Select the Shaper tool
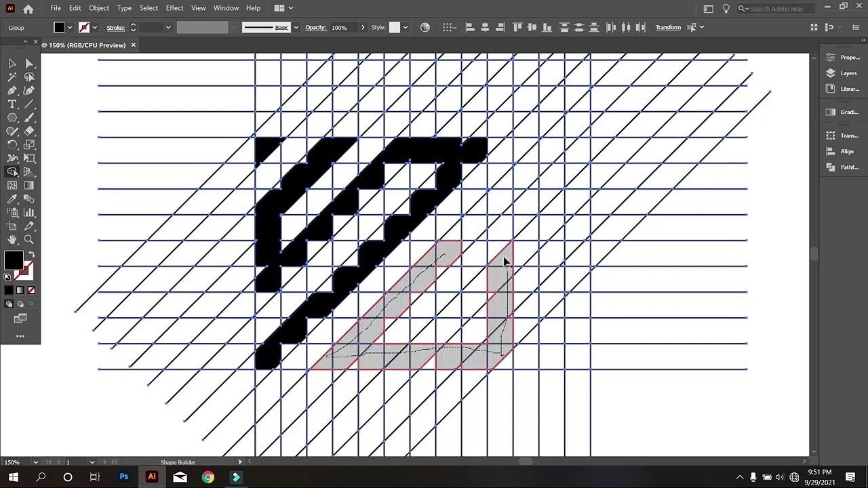The height and width of the screenshot is (488, 868). [12, 131]
